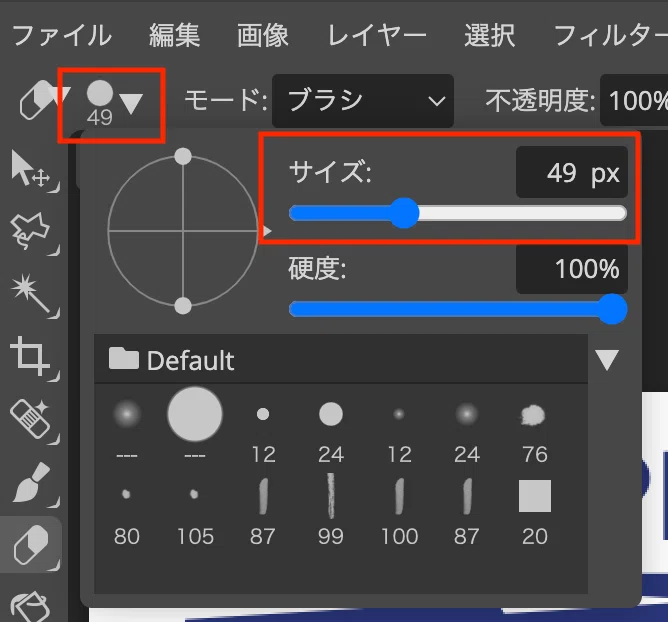Select the brush preset labeled 99
The width and height of the screenshot is (668, 622).
pyautogui.click(x=331, y=510)
